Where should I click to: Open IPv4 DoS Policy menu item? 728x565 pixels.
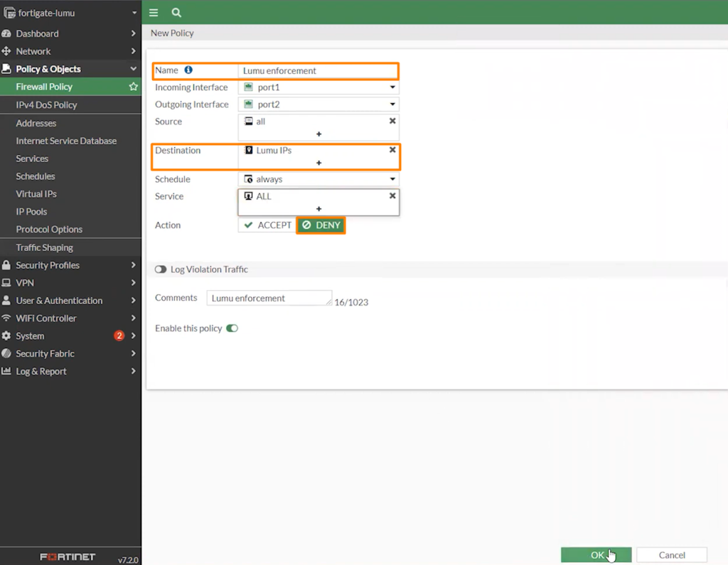pos(46,104)
